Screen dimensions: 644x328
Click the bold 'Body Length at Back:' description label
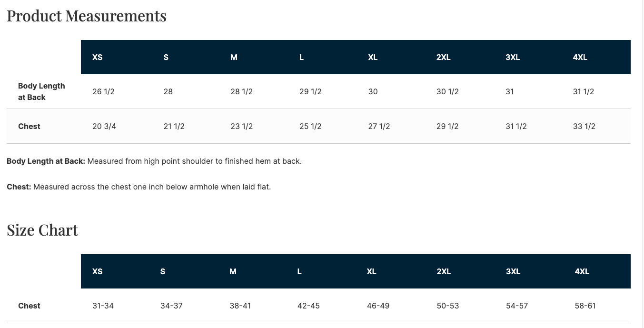[46, 161]
